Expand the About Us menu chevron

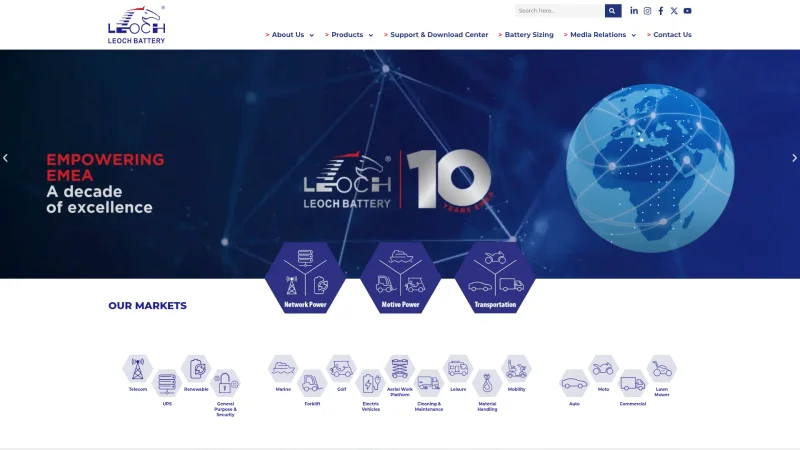point(312,35)
